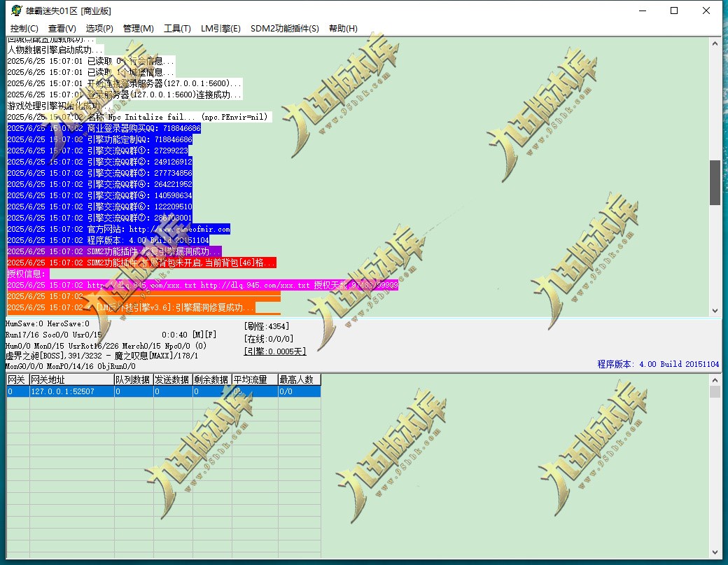Click log line 引擎交流QQ群①: 27299223
The image size is (728, 565).
point(97,151)
